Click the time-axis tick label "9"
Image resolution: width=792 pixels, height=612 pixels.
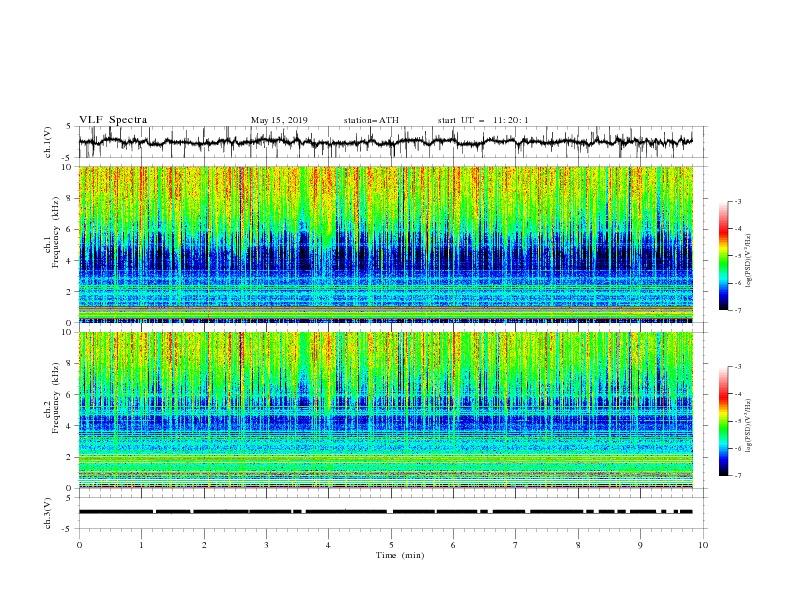click(x=640, y=545)
